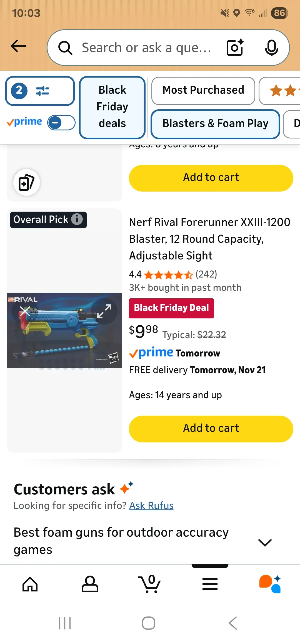Go to Home in bottom navigation

tap(30, 583)
